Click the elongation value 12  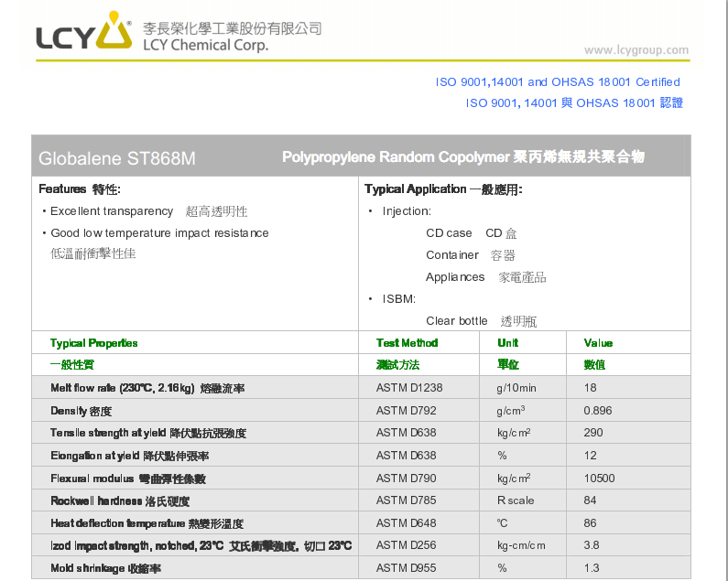pos(590,456)
